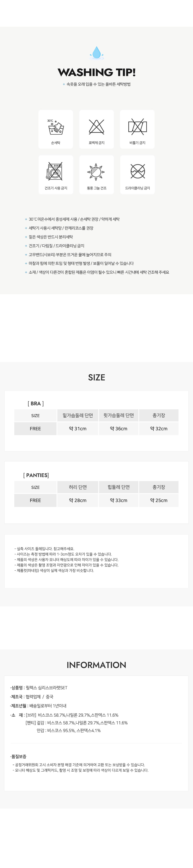The height and width of the screenshot is (868, 193).
Task: Click the shade-dry sun icon
Action: point(96,171)
